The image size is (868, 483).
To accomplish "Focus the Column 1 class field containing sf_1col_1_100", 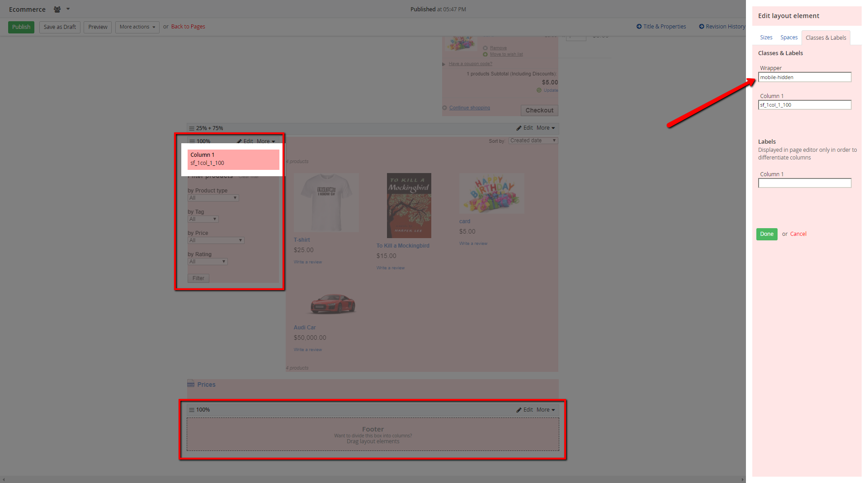I will [805, 105].
